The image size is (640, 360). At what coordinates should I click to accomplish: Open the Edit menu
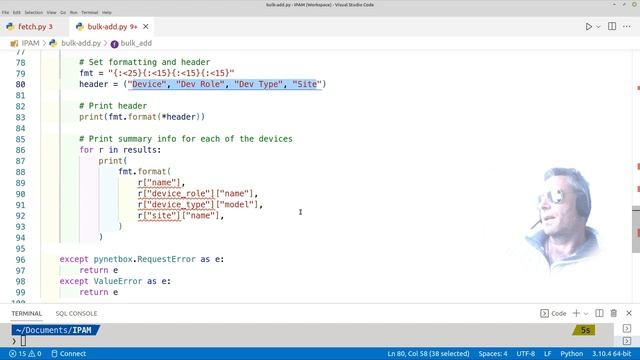(16, 13)
